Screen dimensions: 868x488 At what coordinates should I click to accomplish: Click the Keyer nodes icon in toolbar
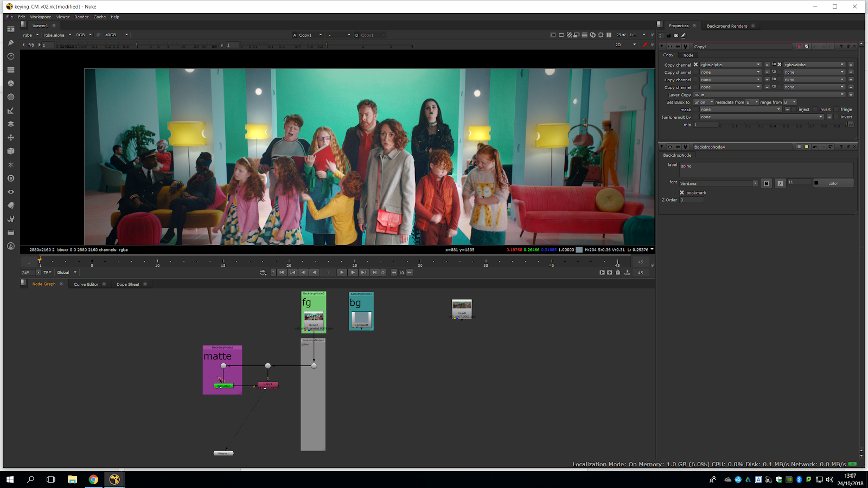coord(10,111)
